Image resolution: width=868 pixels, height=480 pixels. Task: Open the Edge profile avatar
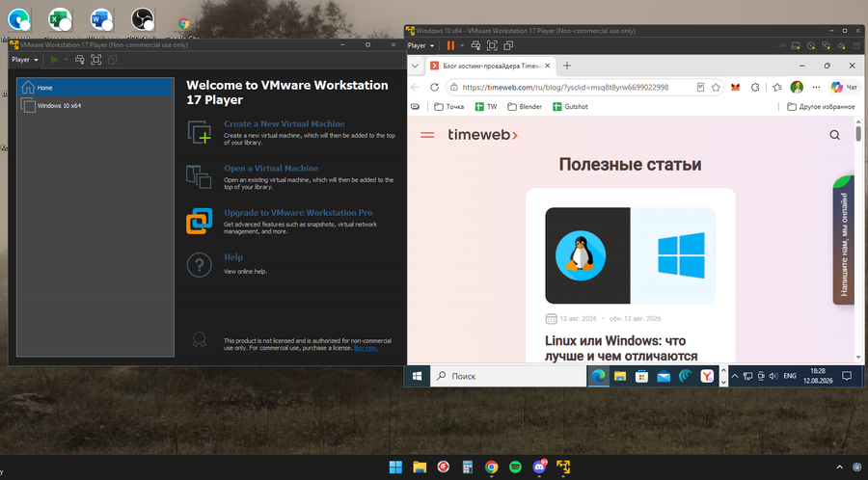point(797,88)
